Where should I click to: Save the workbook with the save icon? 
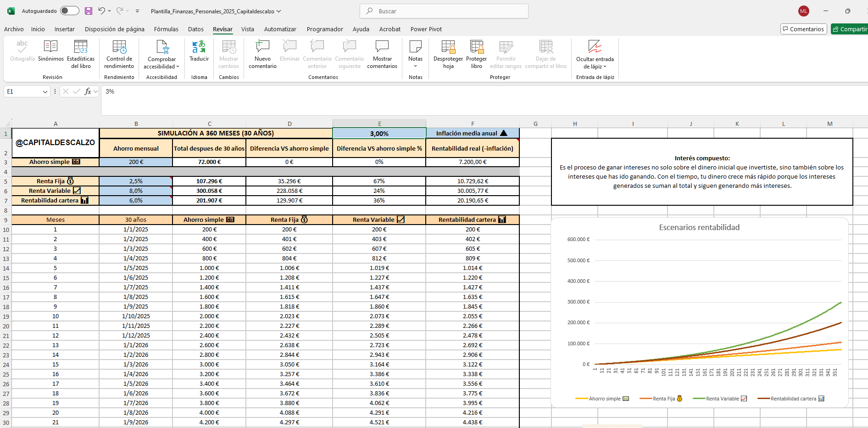[89, 11]
